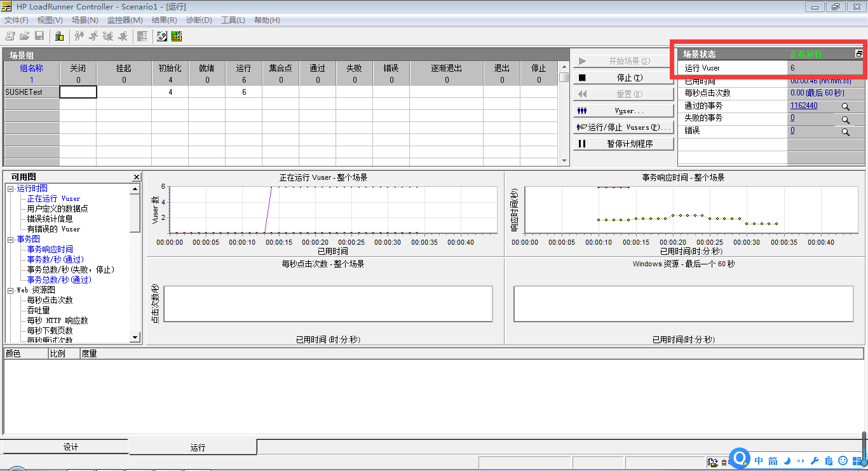Click the 停止(T) button
The width and height of the screenshot is (868, 471).
(x=623, y=78)
